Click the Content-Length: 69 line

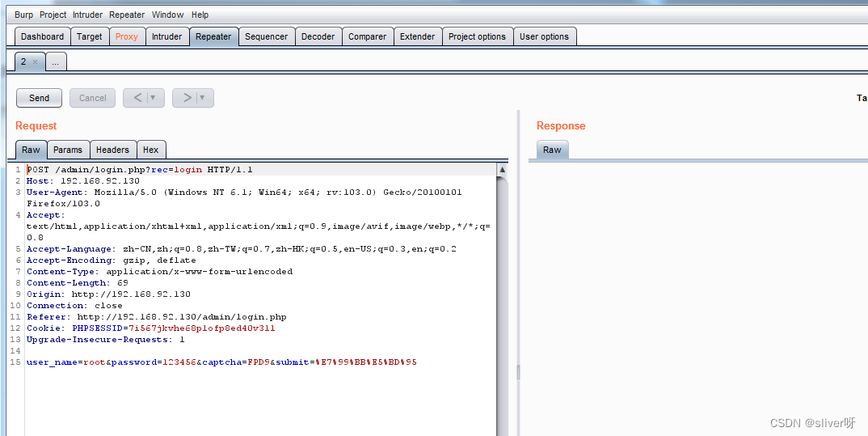(78, 283)
